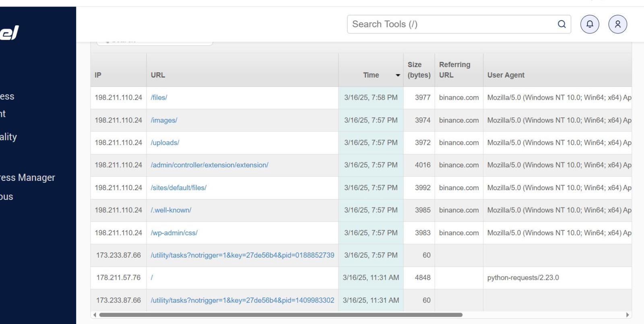Viewport: 644px width, 324px height.
Task: Sort by IP column header
Action: pos(98,75)
